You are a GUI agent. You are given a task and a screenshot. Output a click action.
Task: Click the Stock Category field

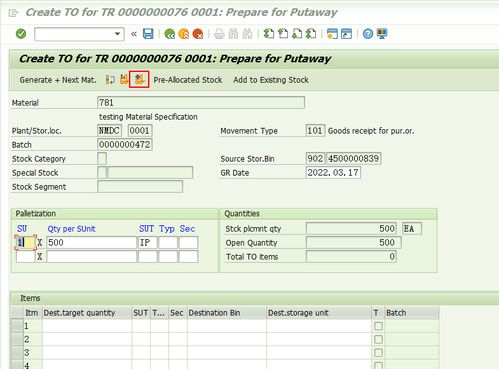102,159
